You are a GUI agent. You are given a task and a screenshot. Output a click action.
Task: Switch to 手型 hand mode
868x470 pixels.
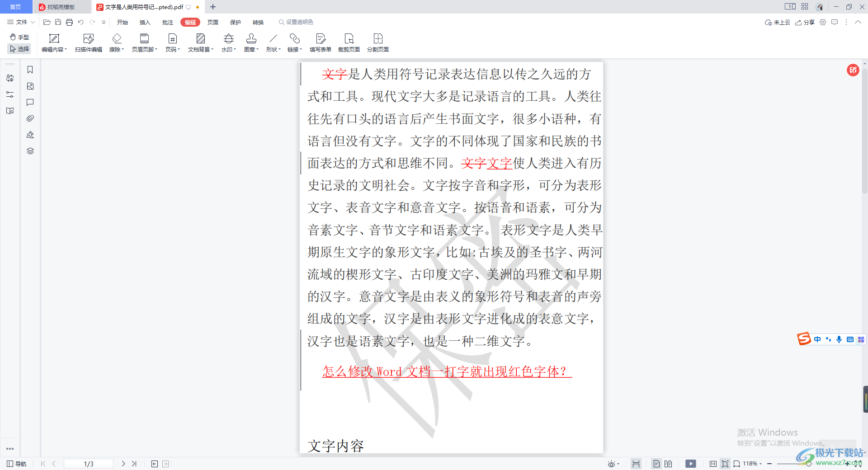pos(19,37)
